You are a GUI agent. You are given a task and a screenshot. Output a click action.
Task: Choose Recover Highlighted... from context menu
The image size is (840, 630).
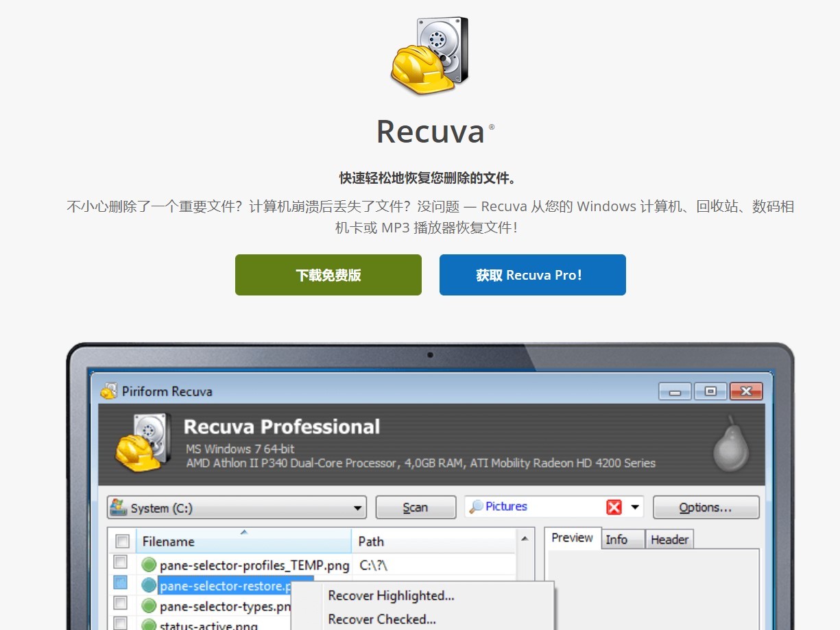click(391, 596)
